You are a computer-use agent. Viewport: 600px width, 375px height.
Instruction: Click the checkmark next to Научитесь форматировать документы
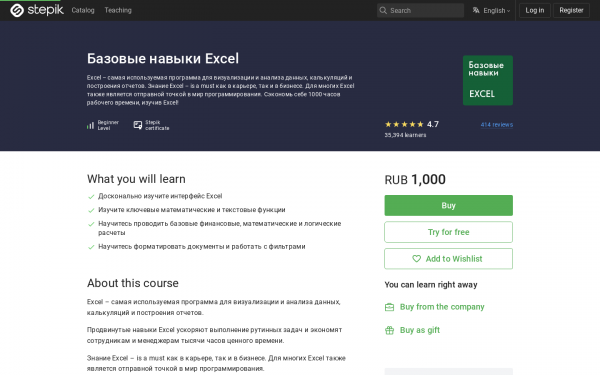click(x=91, y=247)
